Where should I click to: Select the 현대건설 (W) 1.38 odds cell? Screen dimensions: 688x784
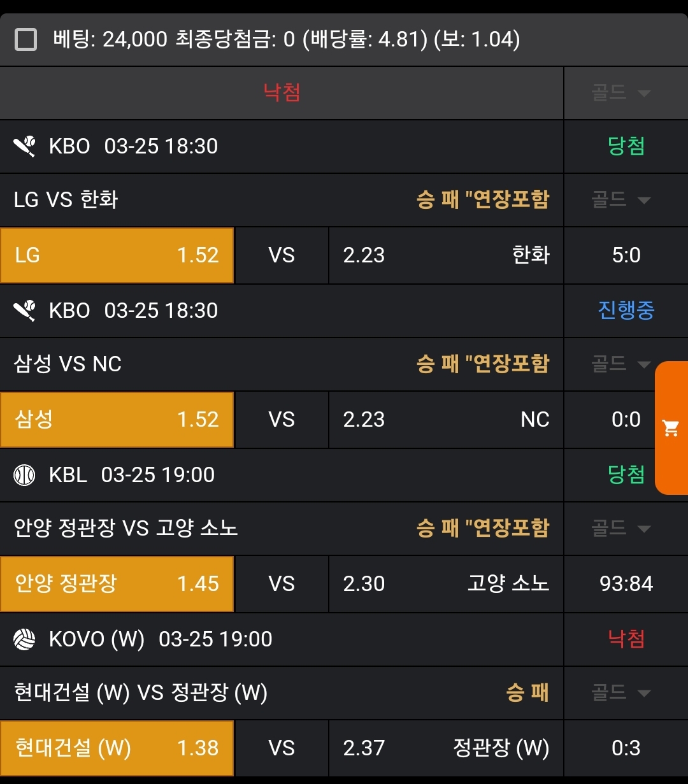pos(117,748)
